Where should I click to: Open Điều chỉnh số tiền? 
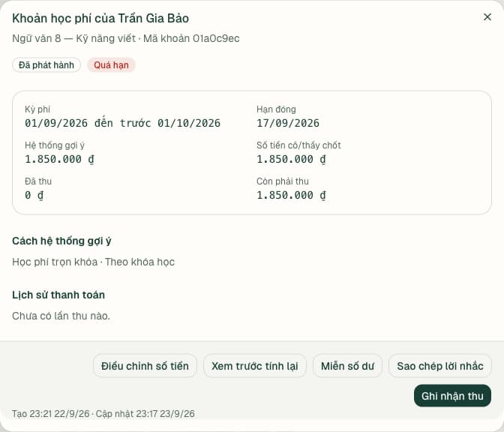145,366
